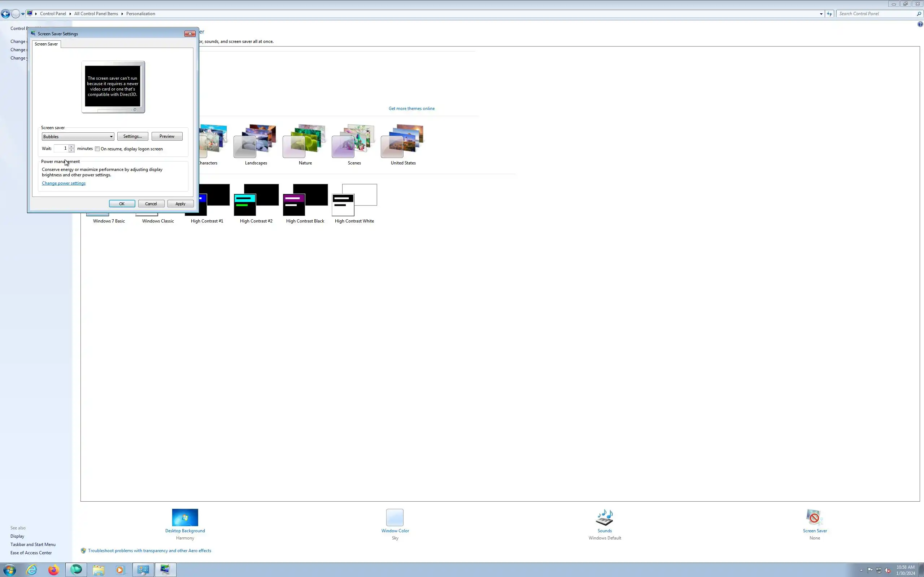Click the Change power settings link

[x=64, y=183]
